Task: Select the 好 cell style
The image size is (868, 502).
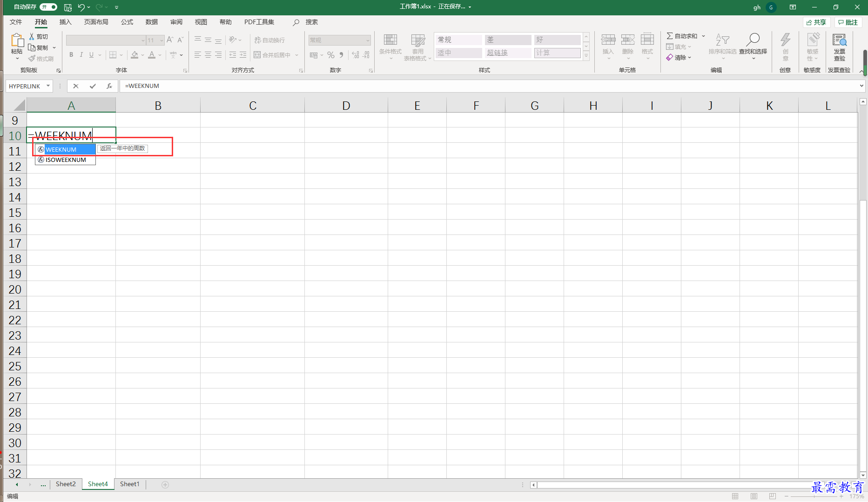Action: click(557, 40)
